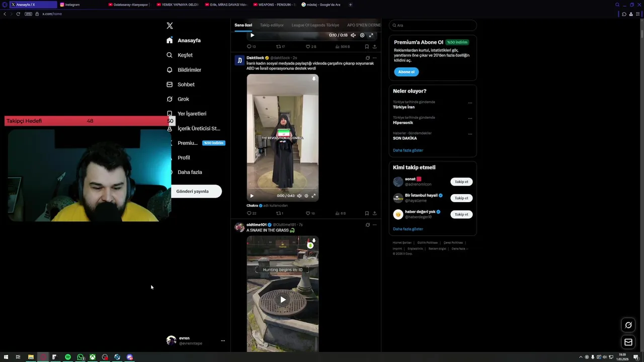Screen dimensions: 644x362
Task: Like the post with 28 likes
Action: tap(311, 46)
